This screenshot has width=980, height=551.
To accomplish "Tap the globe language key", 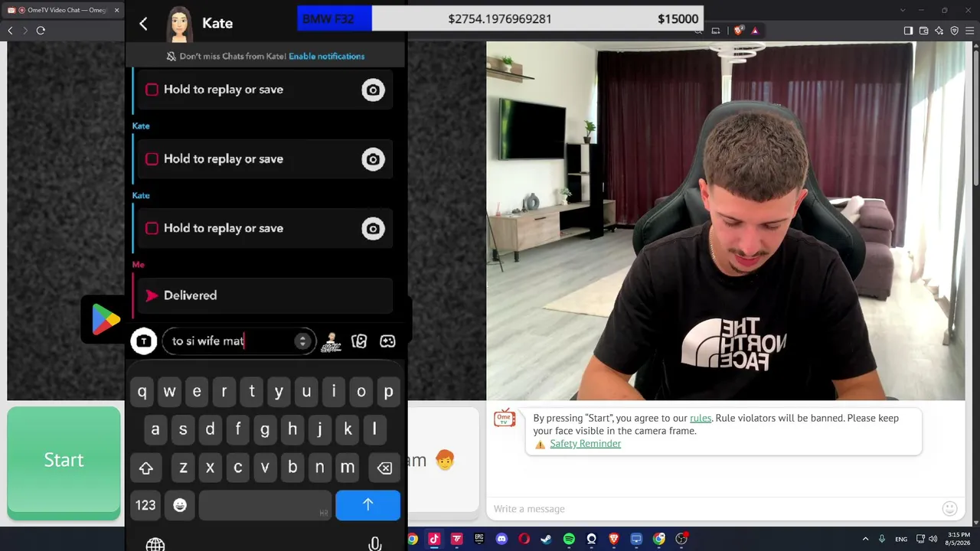I will (155, 544).
